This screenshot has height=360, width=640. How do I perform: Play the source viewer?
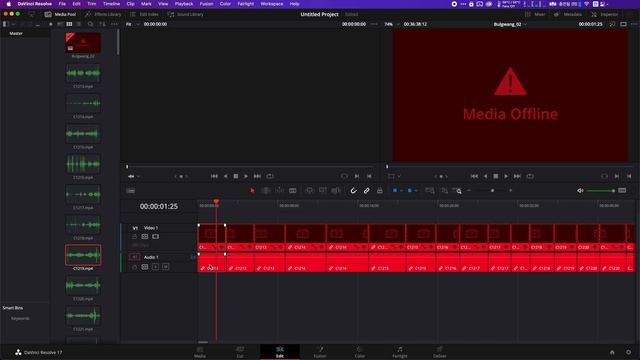[x=246, y=176]
